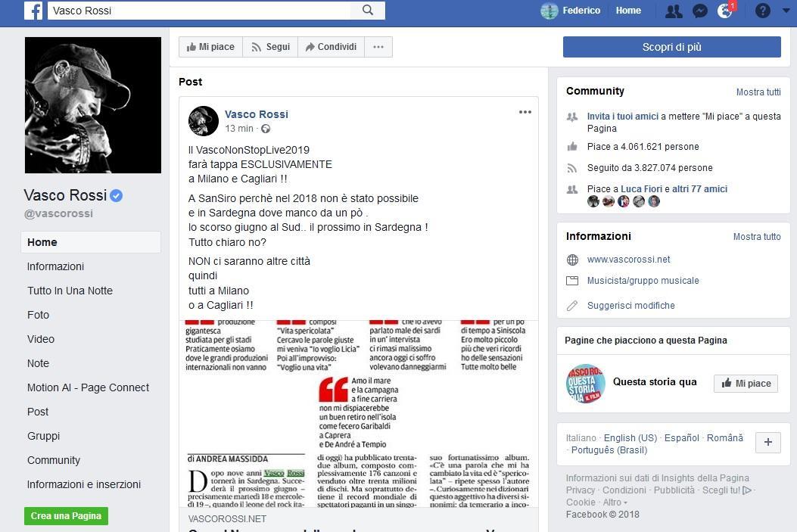
Task: Click Informazioni sui dati di Insights link
Action: click(657, 478)
